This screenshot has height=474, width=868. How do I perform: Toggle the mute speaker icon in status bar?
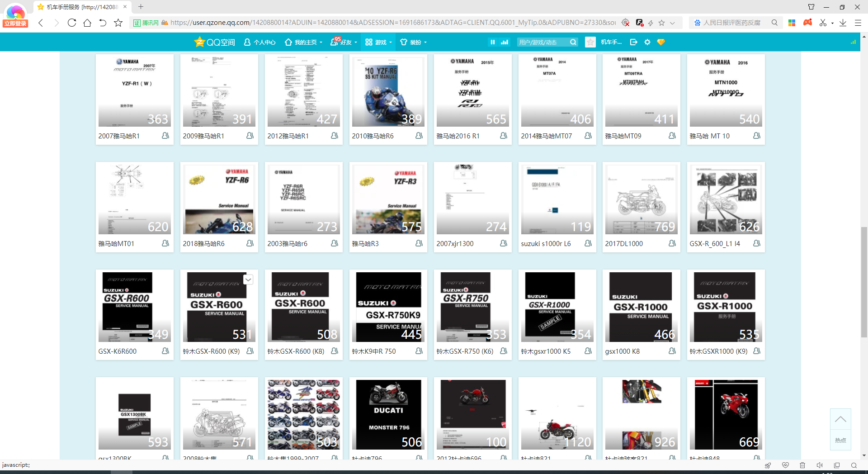pos(820,465)
